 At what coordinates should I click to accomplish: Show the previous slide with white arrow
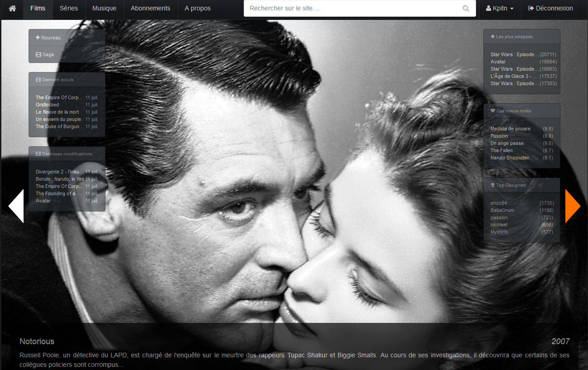click(x=16, y=206)
